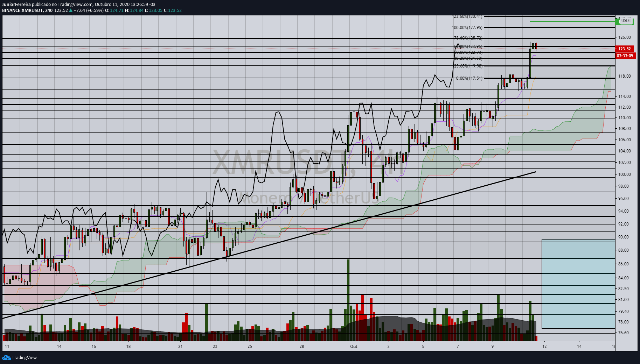Click the Fibonacci label 78.60%(125.72)
The image size is (640, 364).
point(468,38)
